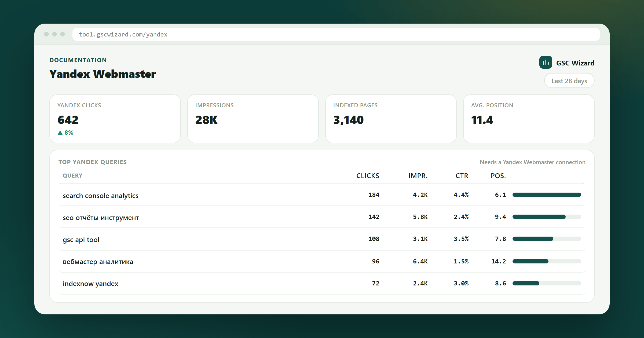Image resolution: width=644 pixels, height=338 pixels.
Task: Click position bar in вебмастер аналитика row
Action: [x=547, y=261]
